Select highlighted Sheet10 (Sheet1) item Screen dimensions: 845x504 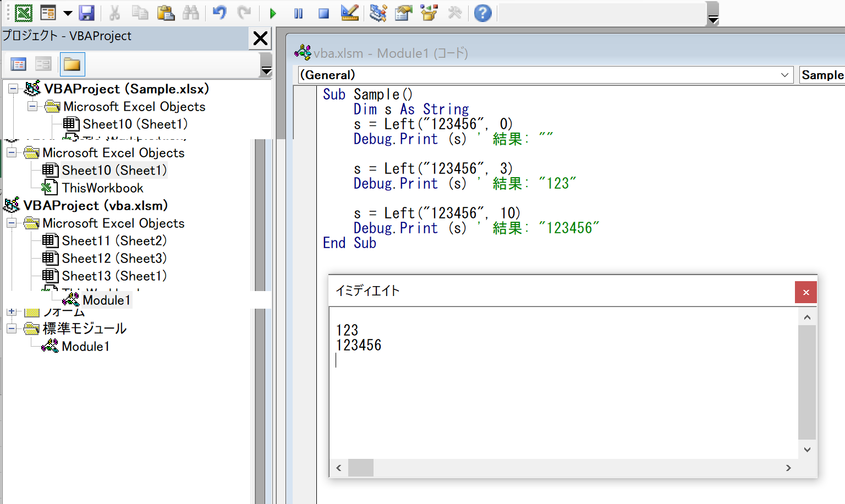point(114,170)
